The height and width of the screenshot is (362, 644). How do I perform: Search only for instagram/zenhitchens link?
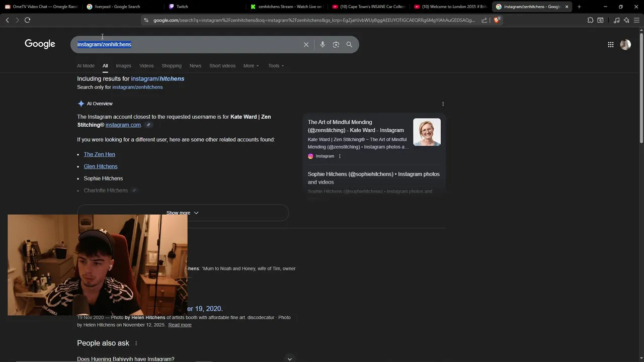[137, 87]
